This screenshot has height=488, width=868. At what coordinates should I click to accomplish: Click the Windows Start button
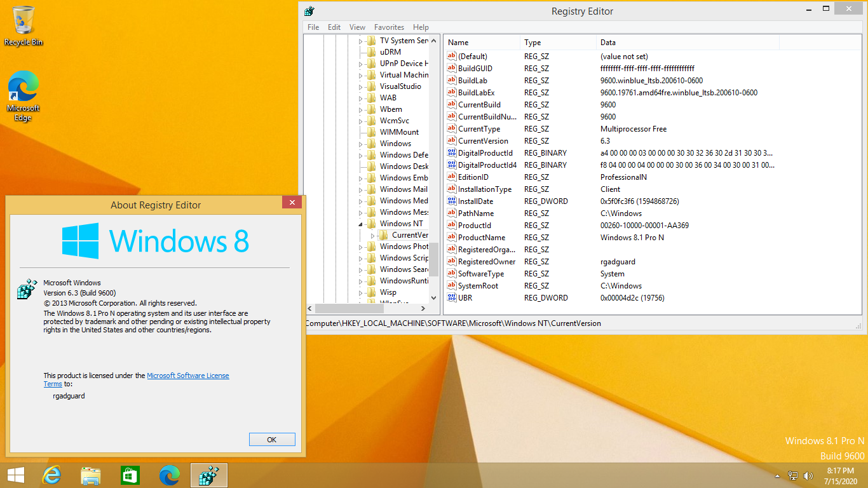point(15,475)
